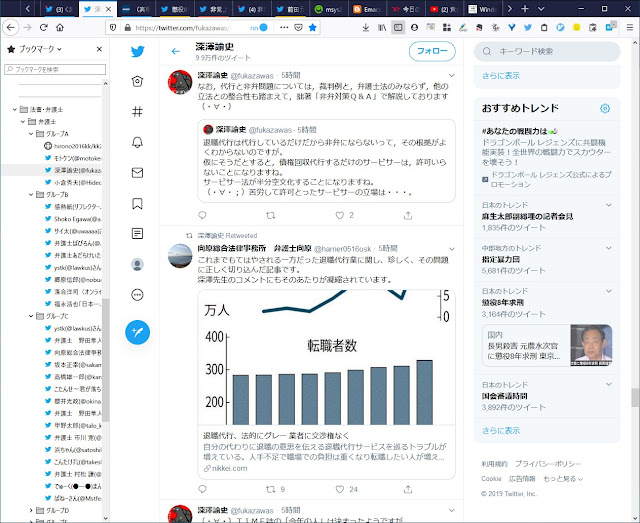
Task: Switch to the msys2 browser tab
Action: pyautogui.click(x=329, y=9)
